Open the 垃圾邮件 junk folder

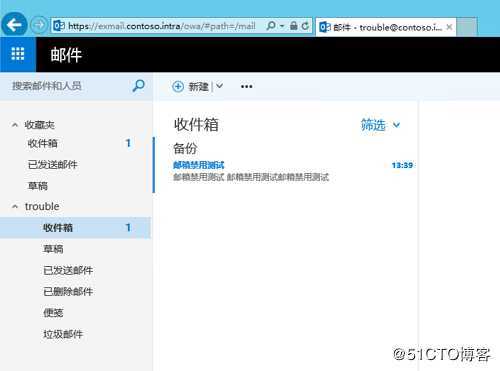[63, 334]
